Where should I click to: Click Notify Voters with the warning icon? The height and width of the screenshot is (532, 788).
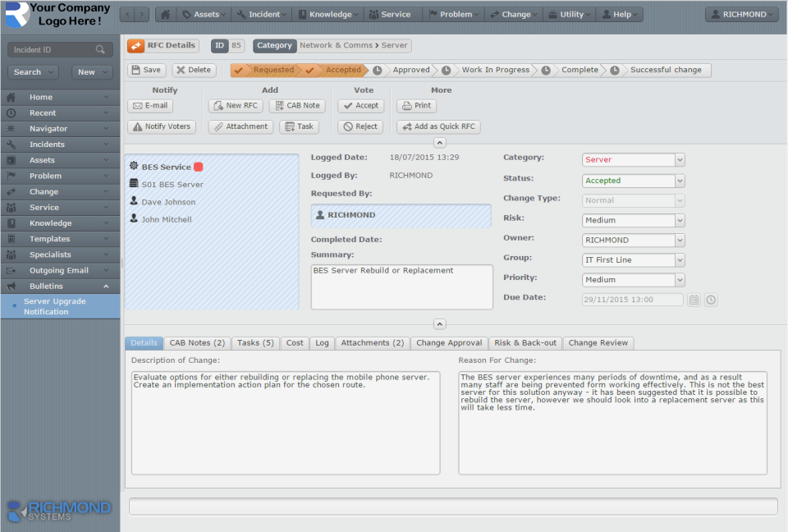pos(160,126)
